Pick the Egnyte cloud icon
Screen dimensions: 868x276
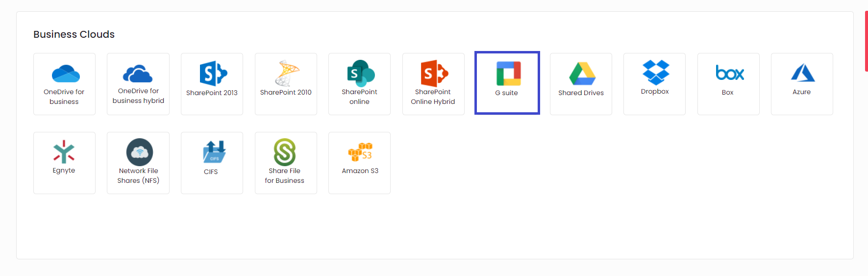(64, 152)
